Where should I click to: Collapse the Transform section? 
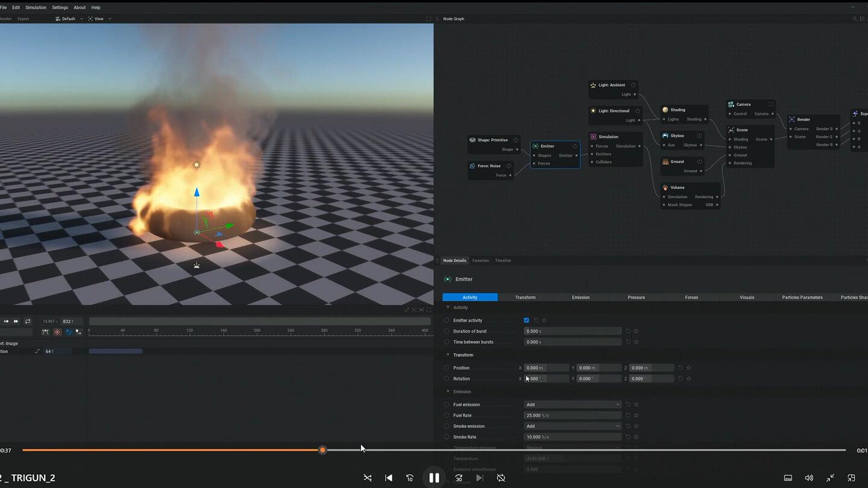tap(448, 355)
